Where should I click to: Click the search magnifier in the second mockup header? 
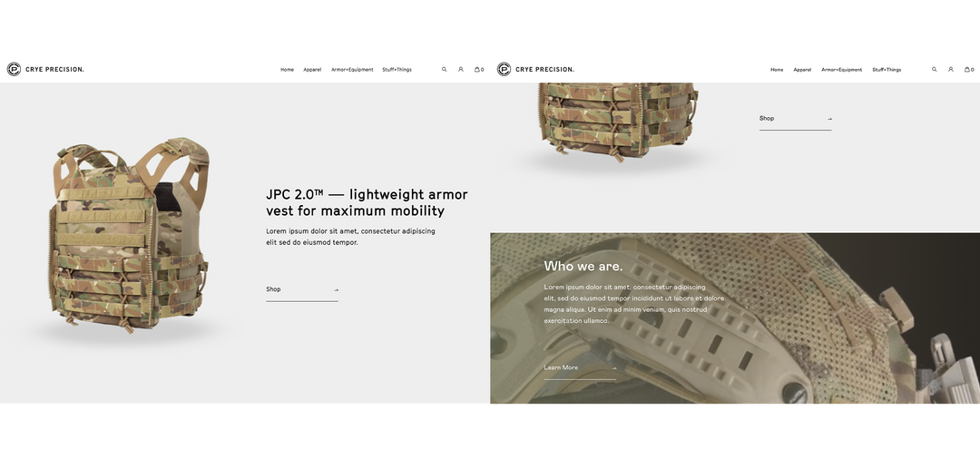tap(935, 69)
